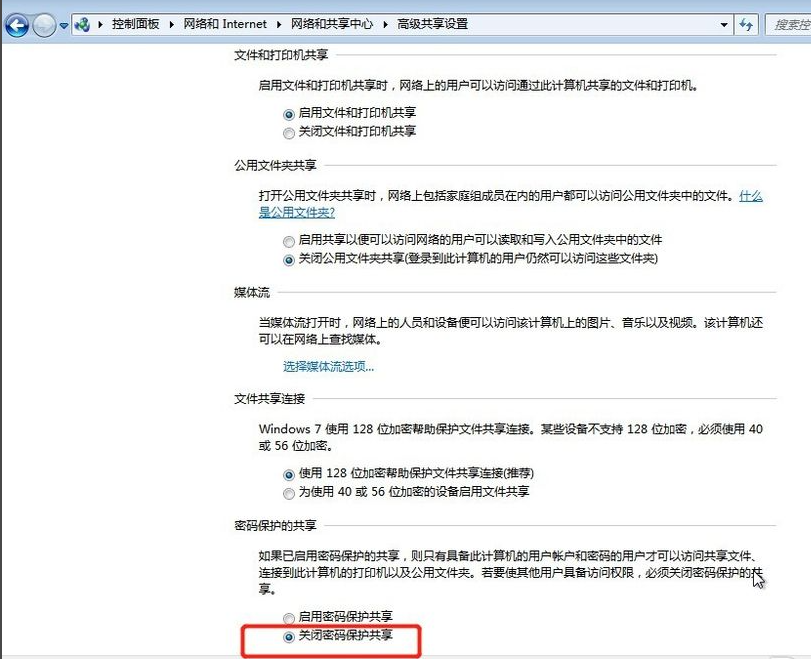Click the Forward navigation arrow button
Viewport: 811px width, 659px height.
point(44,25)
